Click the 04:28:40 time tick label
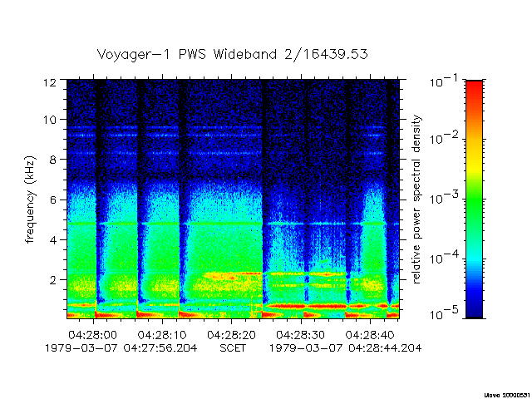 [370, 335]
